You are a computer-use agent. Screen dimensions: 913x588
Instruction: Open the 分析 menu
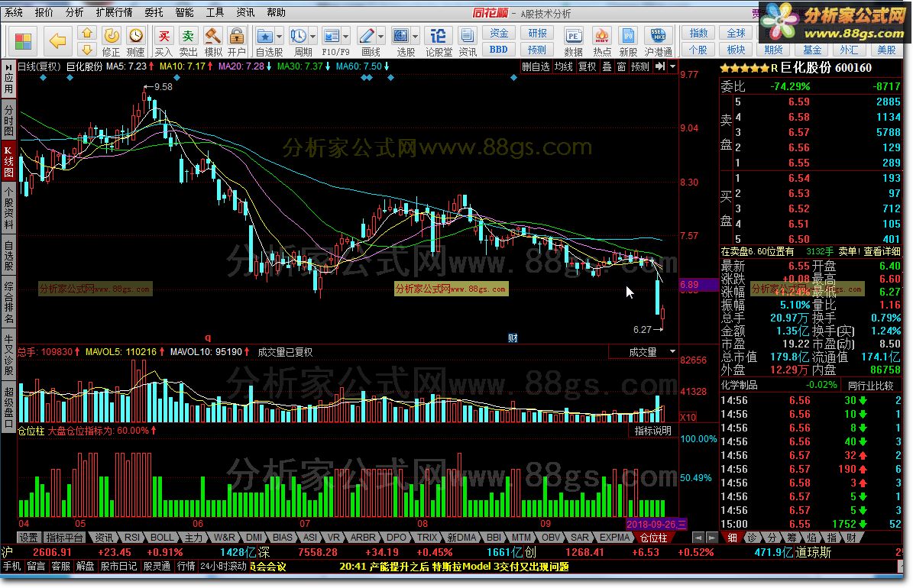[74, 12]
